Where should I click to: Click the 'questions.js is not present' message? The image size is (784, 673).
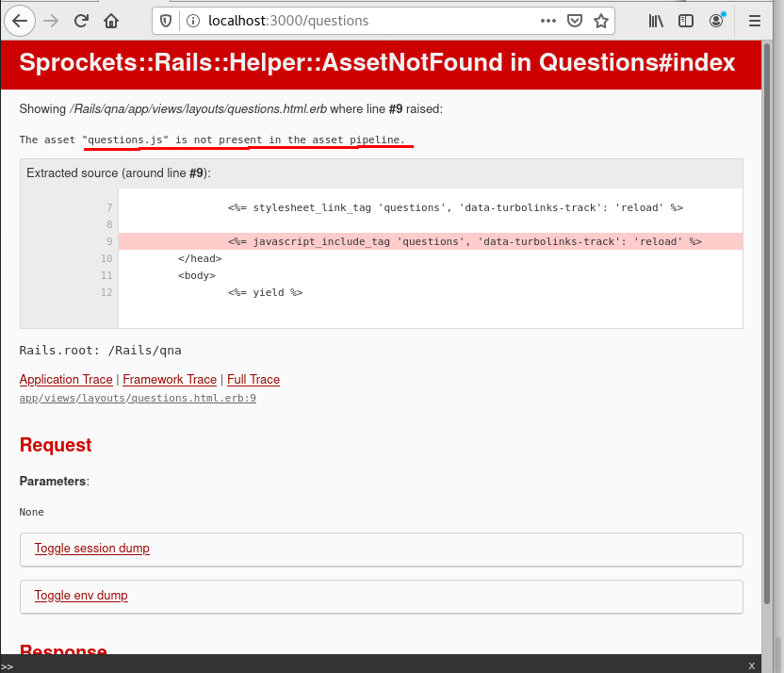click(212, 140)
